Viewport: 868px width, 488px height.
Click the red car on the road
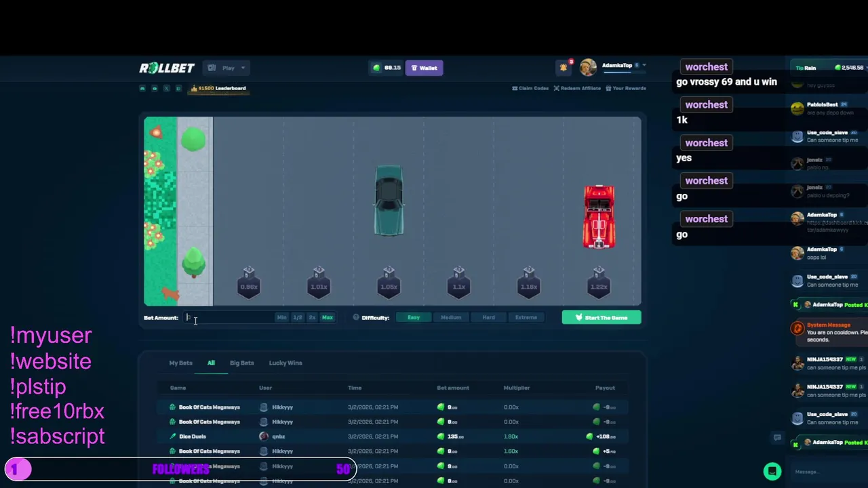599,217
